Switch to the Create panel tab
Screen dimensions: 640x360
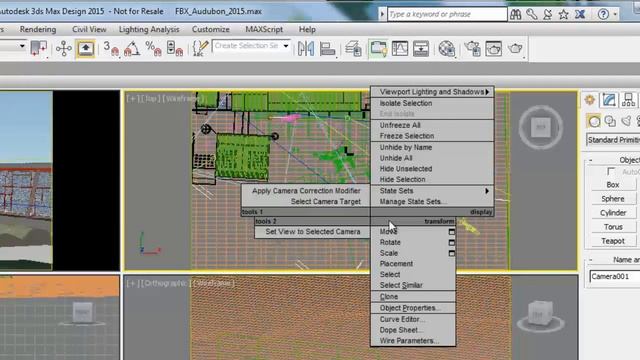coord(590,100)
